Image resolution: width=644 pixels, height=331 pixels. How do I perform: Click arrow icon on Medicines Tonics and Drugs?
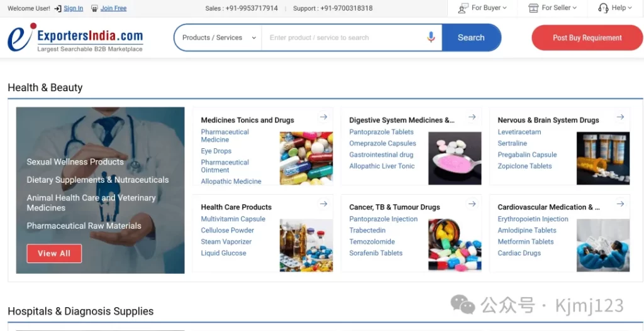point(324,117)
